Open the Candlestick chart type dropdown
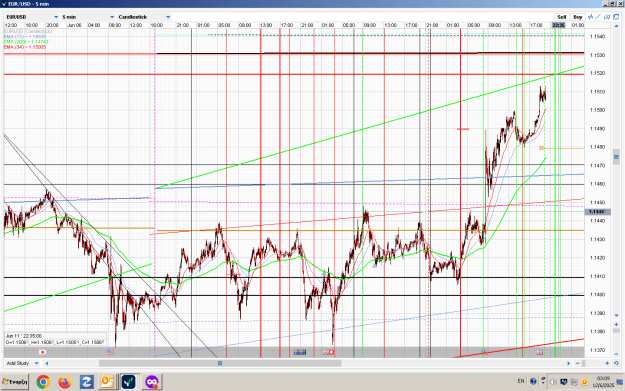 [144, 17]
